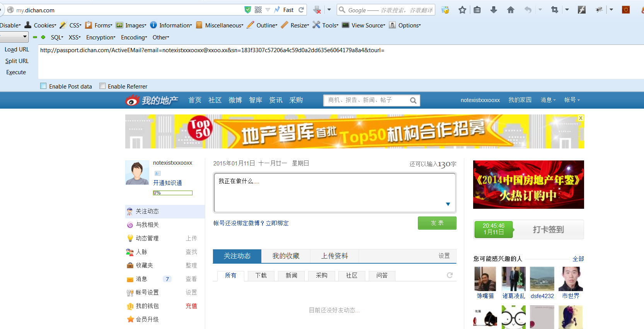This screenshot has height=329, width=644.
Task: Go to the browser home page icon
Action: [x=511, y=10]
